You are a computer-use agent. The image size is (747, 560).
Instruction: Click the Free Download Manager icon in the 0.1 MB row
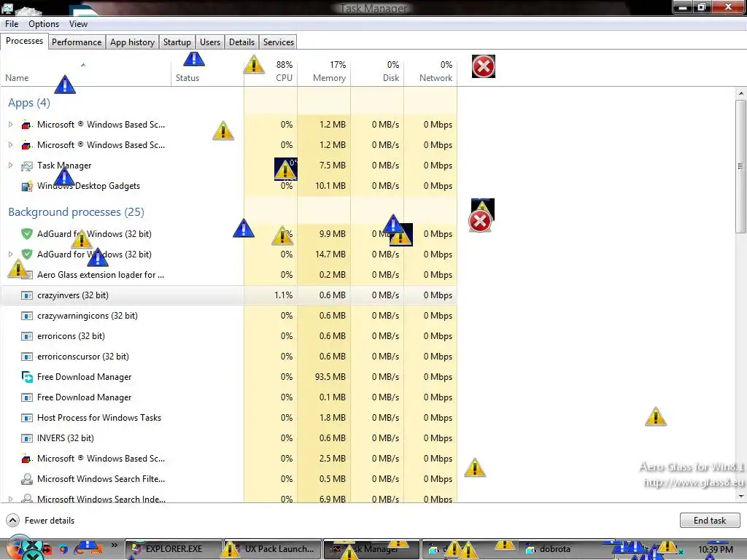point(27,397)
